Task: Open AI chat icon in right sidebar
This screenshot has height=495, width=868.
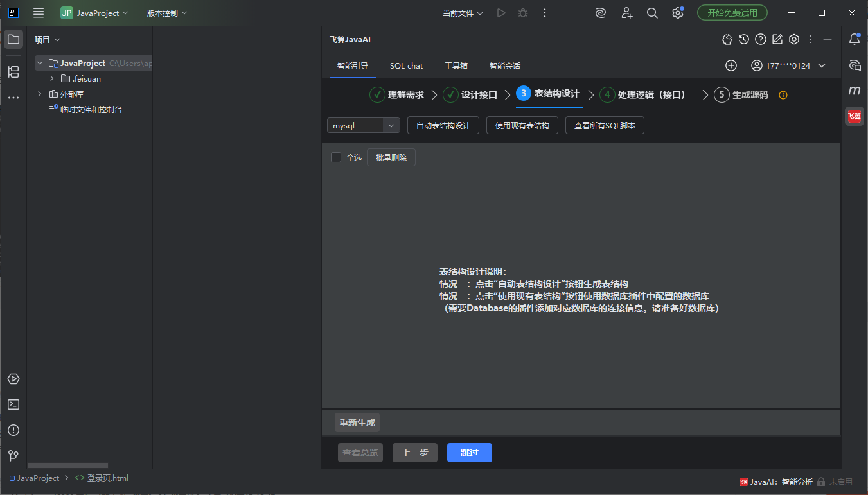Action: [x=855, y=65]
